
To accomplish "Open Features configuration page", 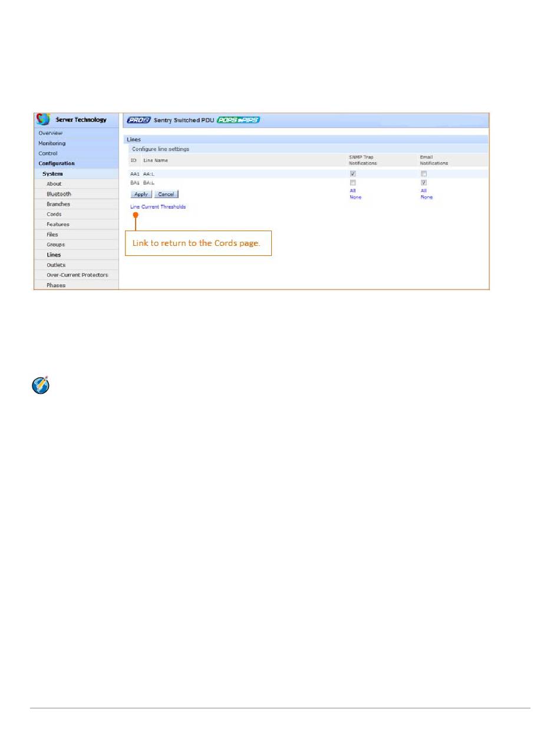I will click(x=58, y=225).
